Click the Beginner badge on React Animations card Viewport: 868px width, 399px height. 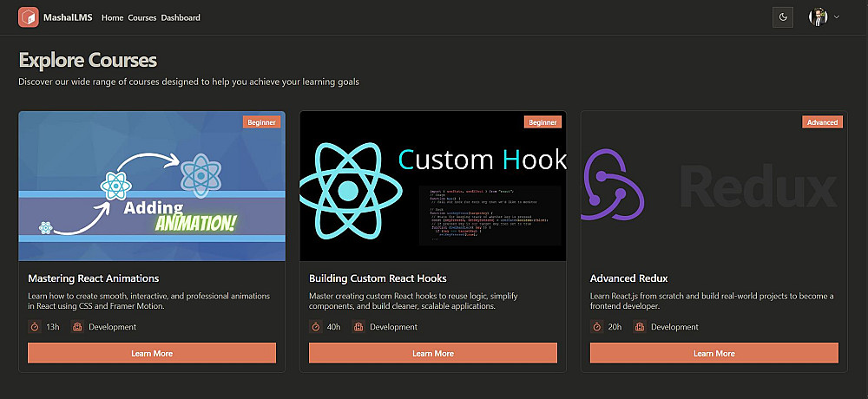click(261, 122)
